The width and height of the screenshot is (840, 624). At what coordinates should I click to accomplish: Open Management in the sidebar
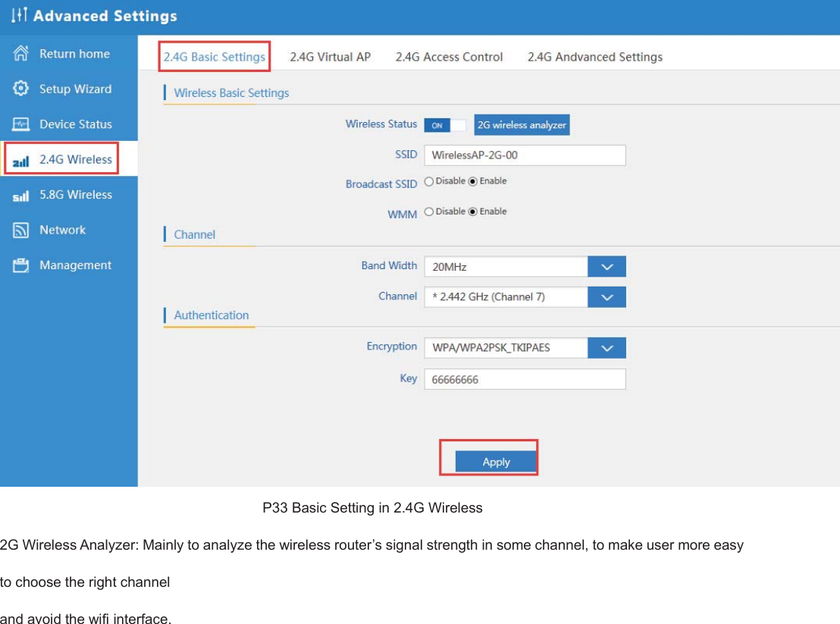pyautogui.click(x=68, y=265)
